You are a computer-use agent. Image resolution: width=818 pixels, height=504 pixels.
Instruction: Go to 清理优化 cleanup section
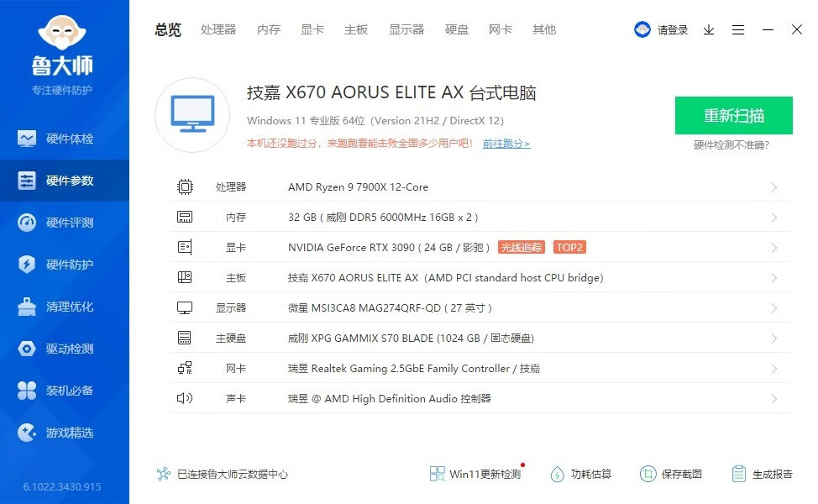pos(65,307)
